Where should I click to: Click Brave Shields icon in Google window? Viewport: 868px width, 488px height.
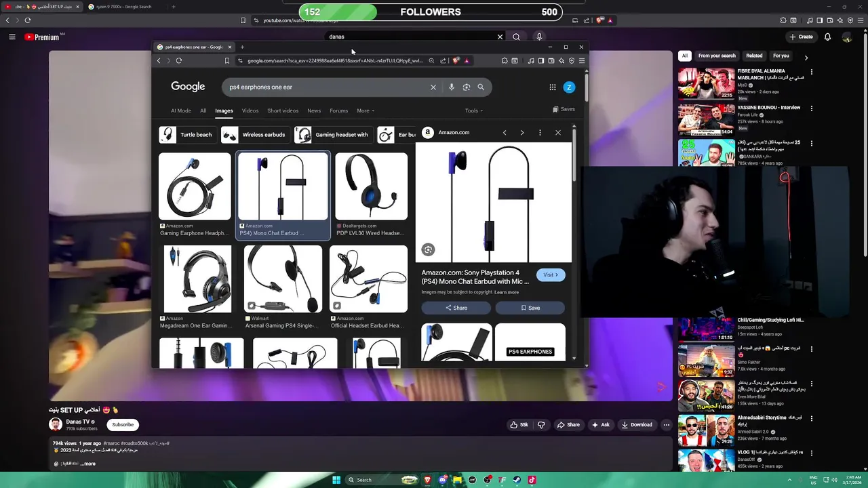(456, 60)
